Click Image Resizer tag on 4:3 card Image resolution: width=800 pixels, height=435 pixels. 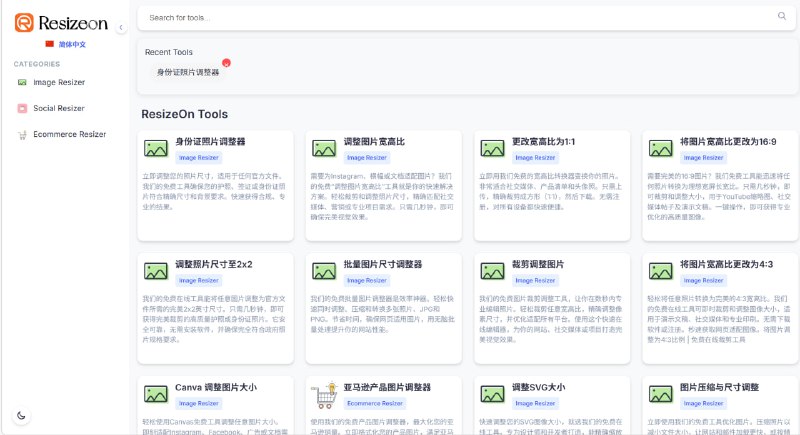(704, 280)
